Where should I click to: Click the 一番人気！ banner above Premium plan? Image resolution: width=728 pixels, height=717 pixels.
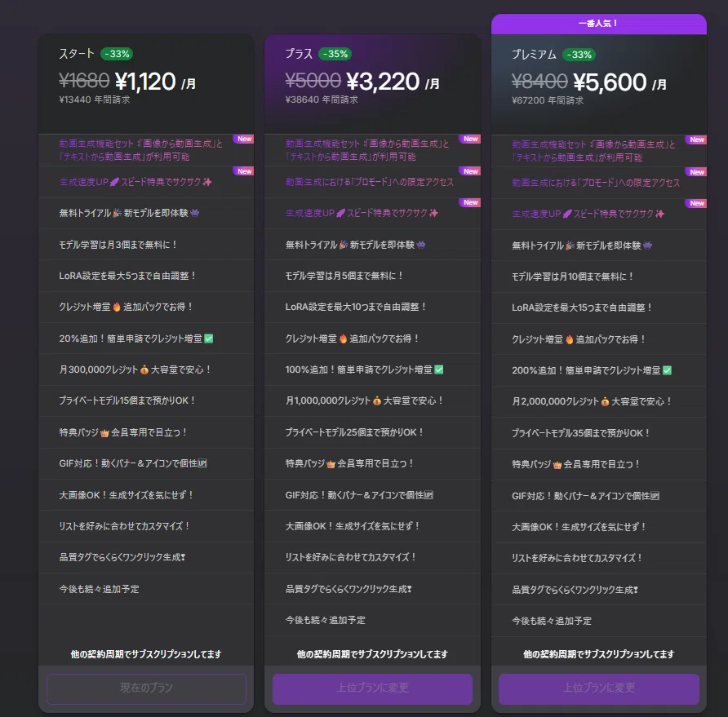[599, 24]
